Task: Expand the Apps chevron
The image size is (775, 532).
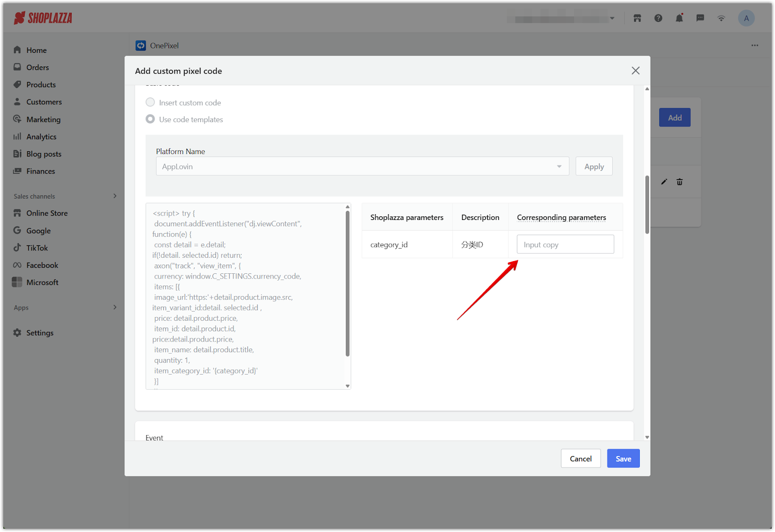Action: click(115, 307)
